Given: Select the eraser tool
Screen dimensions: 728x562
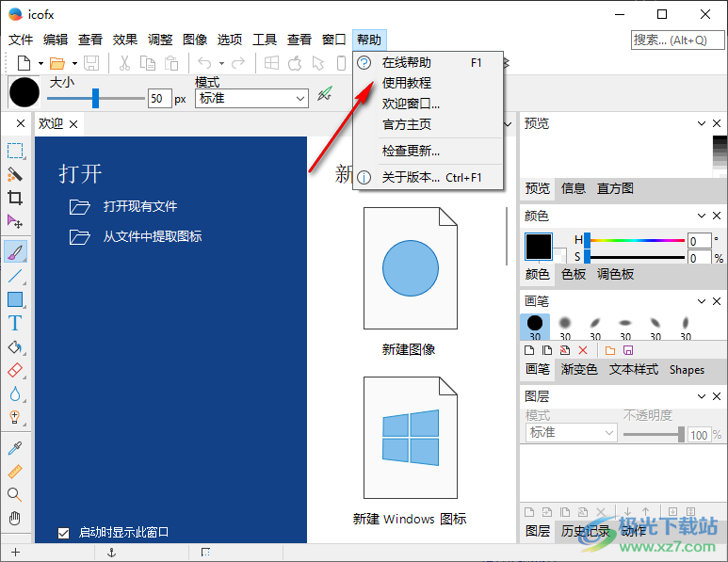Looking at the screenshot, I should [x=15, y=371].
